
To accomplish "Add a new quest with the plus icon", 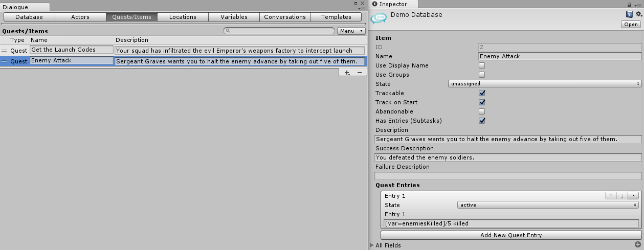I will tap(347, 73).
